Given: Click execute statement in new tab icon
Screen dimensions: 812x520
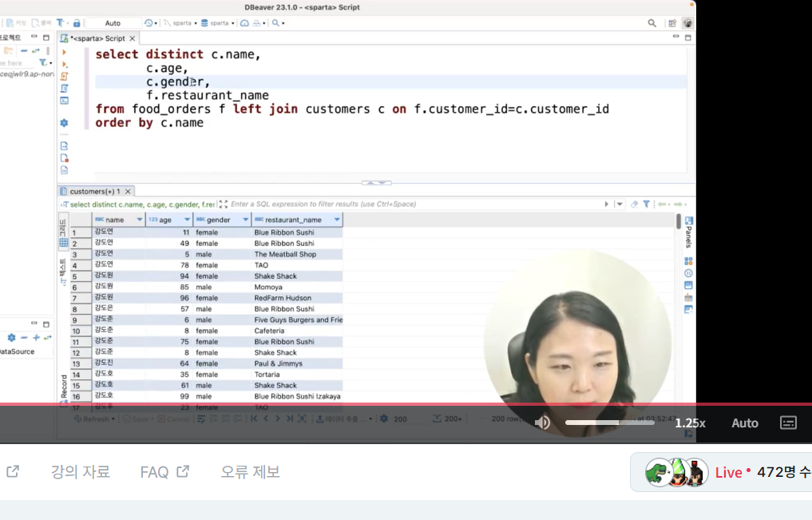Looking at the screenshot, I should (64, 64).
